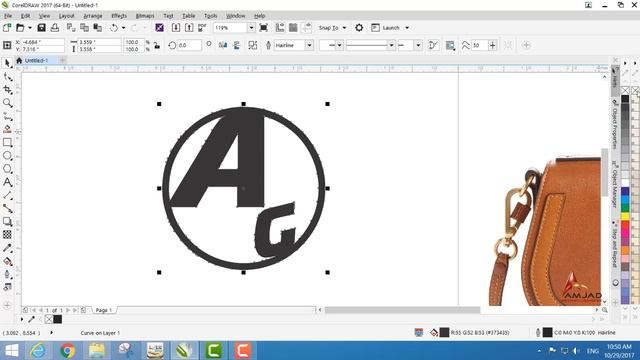Select the Artistic Media tool

7,129
